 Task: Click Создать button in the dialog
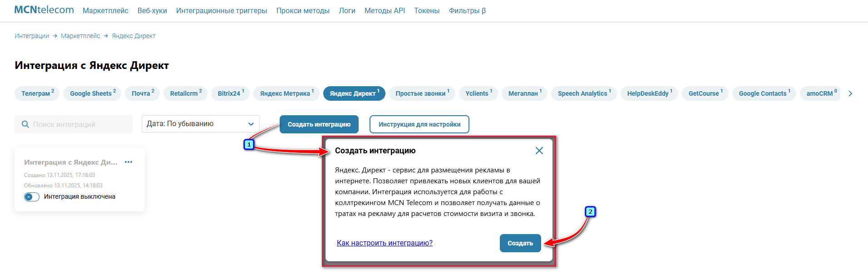(x=520, y=243)
